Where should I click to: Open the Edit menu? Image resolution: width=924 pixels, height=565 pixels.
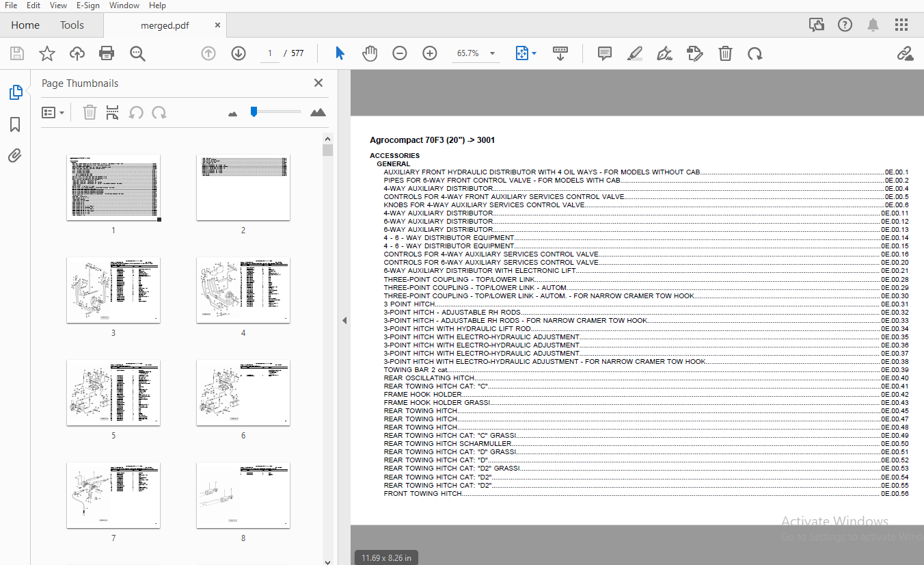(33, 5)
